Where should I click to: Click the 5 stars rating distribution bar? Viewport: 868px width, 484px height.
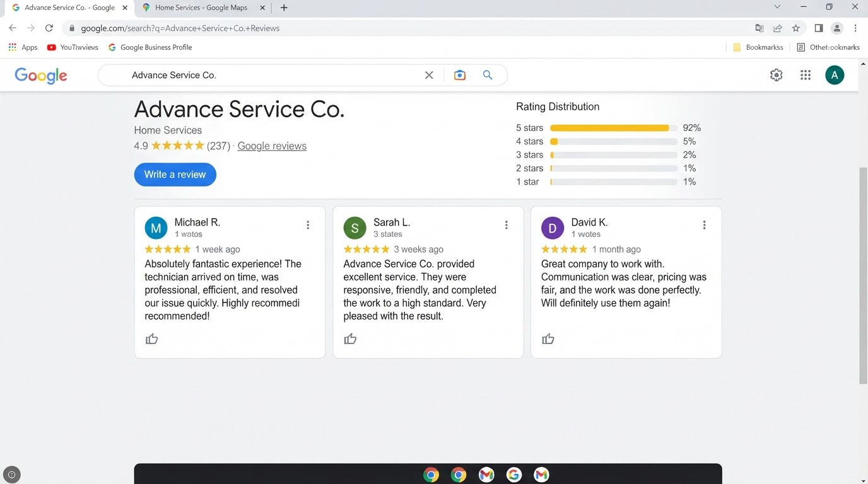pos(613,128)
